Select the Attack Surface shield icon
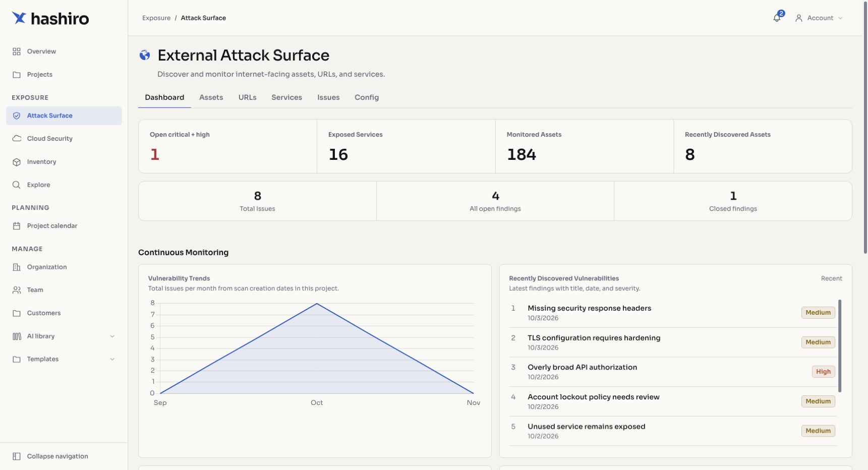Image resolution: width=868 pixels, height=470 pixels. [x=17, y=115]
